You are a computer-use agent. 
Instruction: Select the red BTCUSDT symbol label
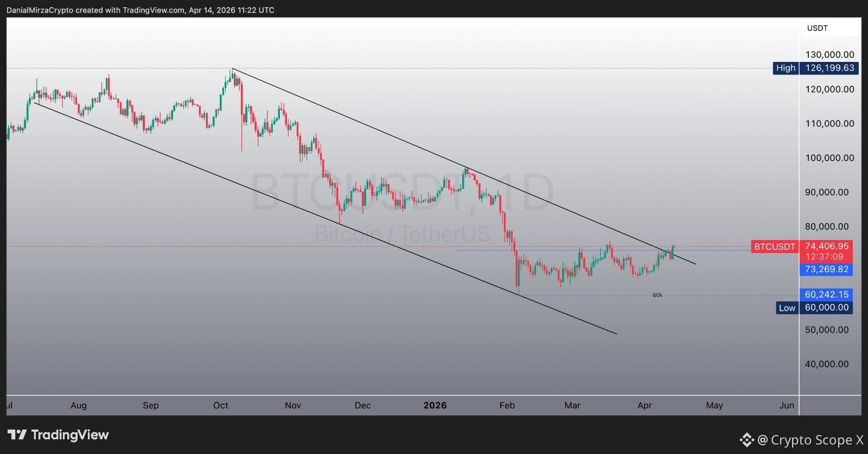point(775,247)
